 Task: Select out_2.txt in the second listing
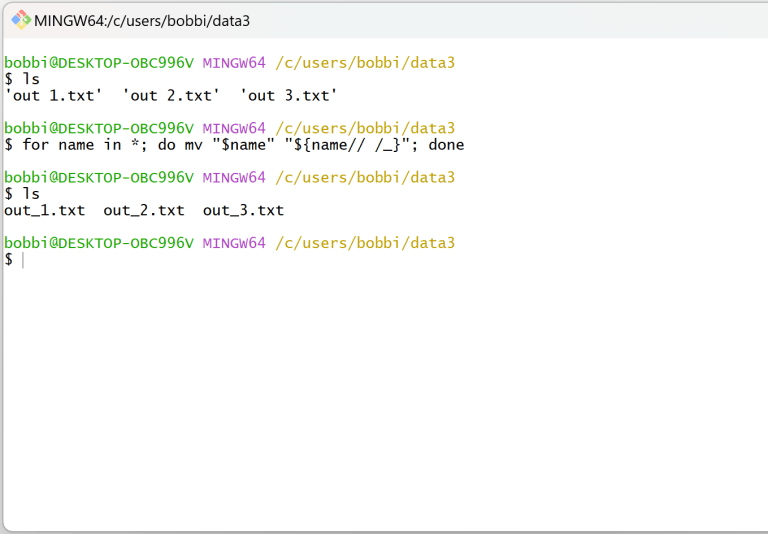tap(144, 211)
